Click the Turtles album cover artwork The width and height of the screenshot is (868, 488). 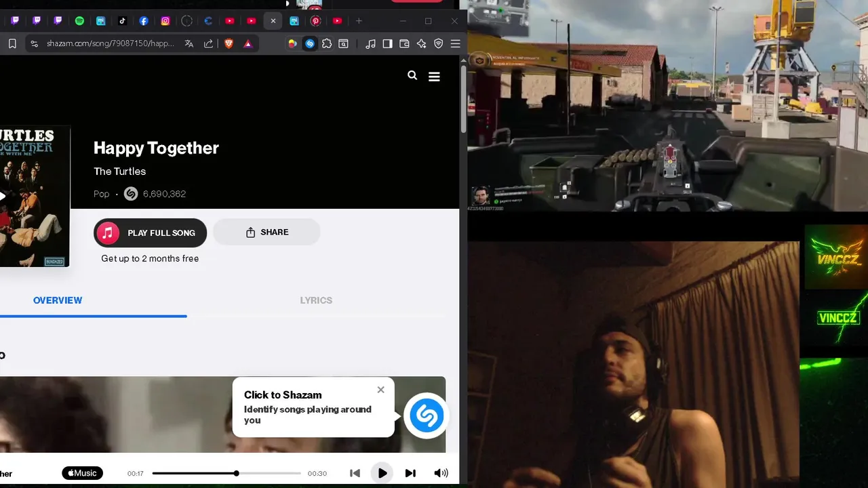[34, 196]
